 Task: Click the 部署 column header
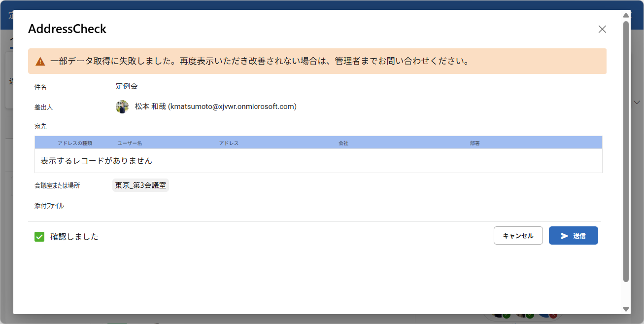pyautogui.click(x=475, y=143)
